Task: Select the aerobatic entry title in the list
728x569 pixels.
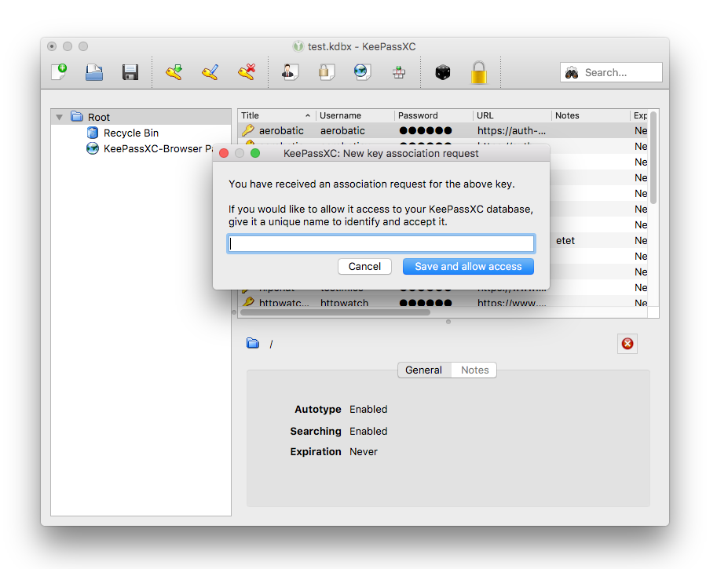Action: click(281, 131)
